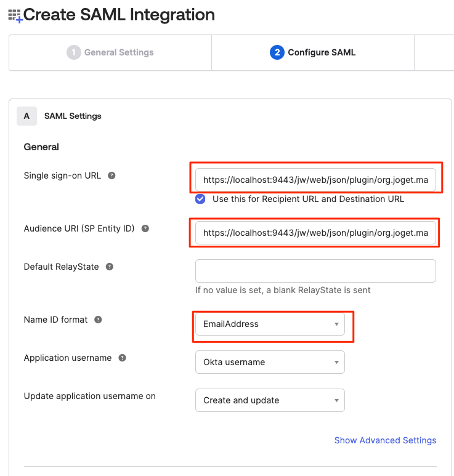Click the section A badge for SAML Settings
Screen dimensions: 454x476
pos(26,116)
